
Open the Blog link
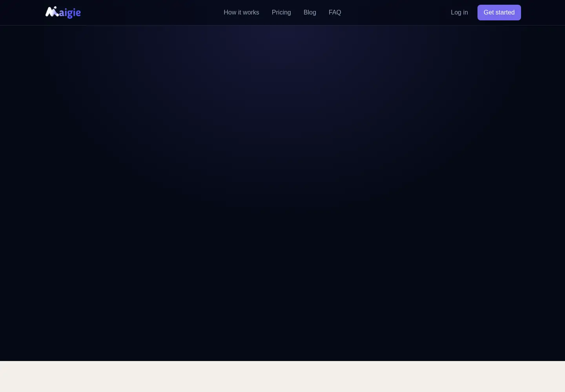click(310, 13)
